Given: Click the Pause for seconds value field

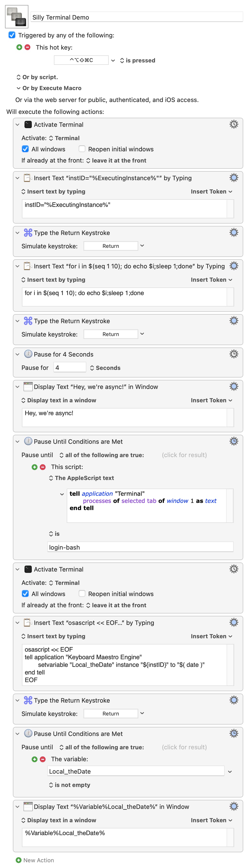Looking at the screenshot, I should 69,368.
